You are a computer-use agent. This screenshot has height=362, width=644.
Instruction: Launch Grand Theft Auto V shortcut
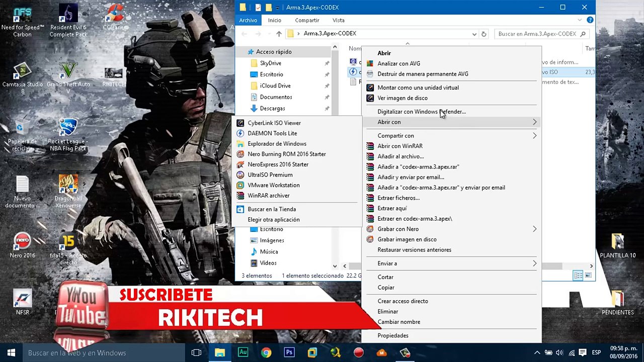pos(68,78)
